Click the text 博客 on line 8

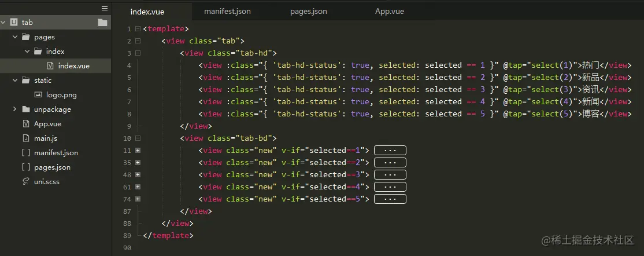[591, 114]
